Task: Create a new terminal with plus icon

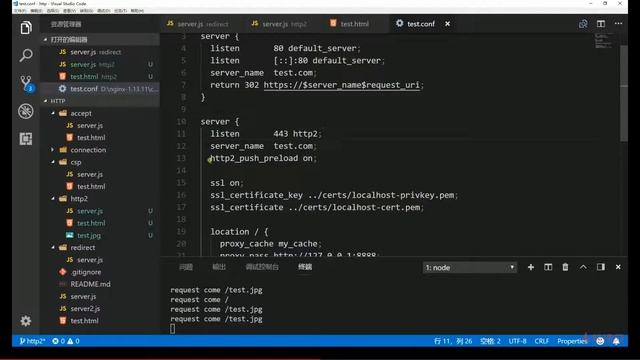Action: [531, 267]
